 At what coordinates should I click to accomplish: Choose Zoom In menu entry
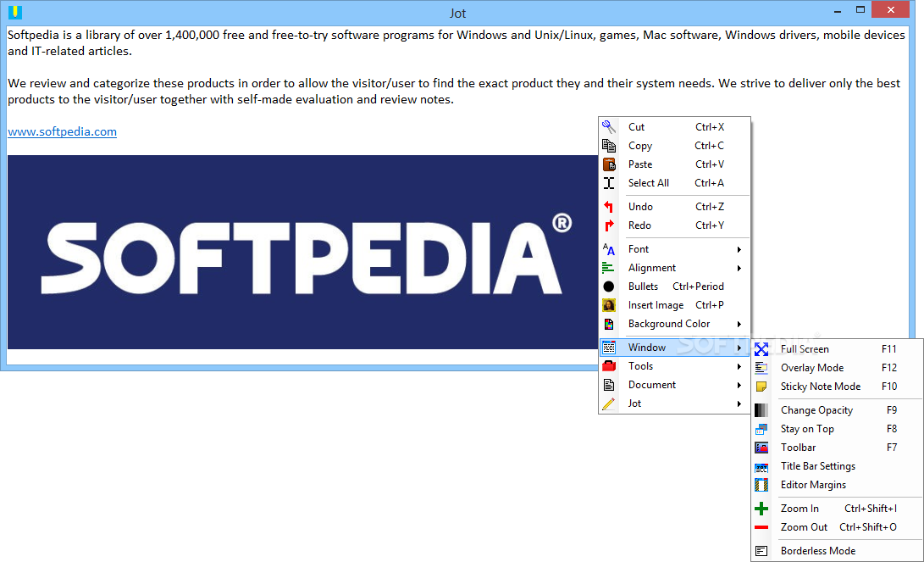tap(837, 509)
